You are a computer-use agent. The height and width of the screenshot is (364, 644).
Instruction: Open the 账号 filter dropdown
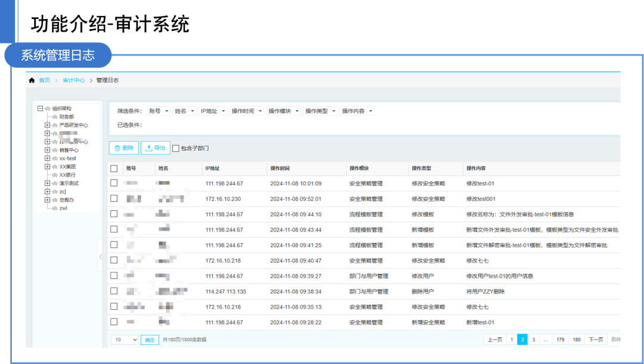click(x=159, y=111)
